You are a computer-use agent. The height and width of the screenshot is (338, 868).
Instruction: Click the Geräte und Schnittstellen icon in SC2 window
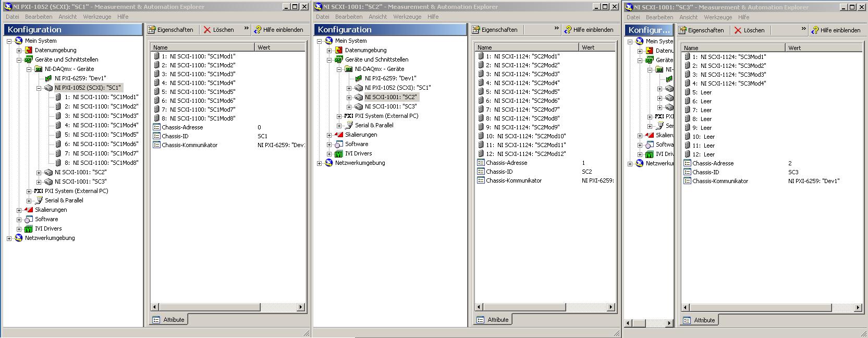[339, 59]
